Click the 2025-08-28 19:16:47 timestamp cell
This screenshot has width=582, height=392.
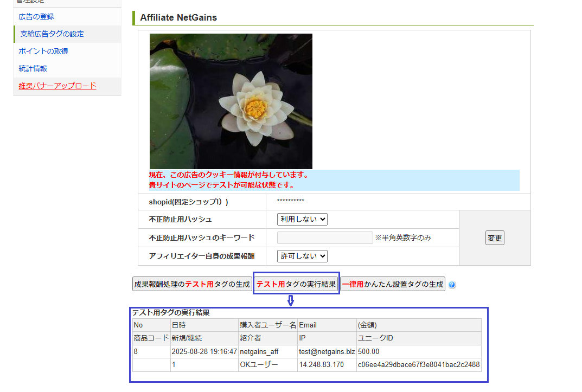pyautogui.click(x=204, y=352)
